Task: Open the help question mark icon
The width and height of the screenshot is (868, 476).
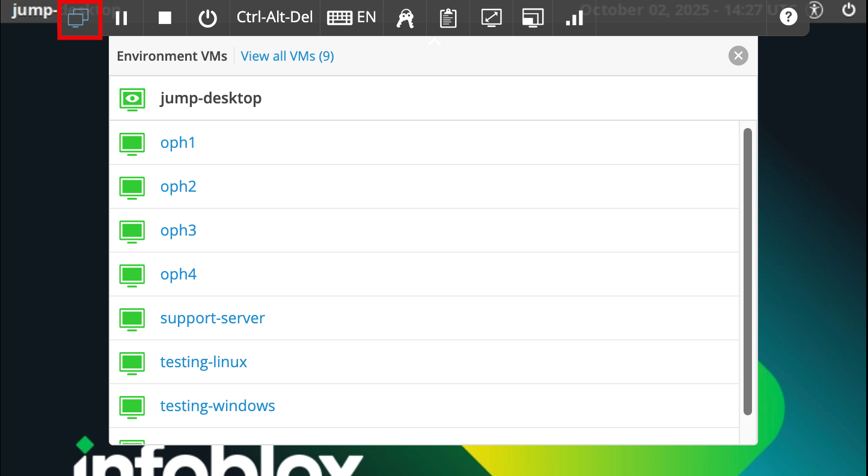Action: coord(788,17)
